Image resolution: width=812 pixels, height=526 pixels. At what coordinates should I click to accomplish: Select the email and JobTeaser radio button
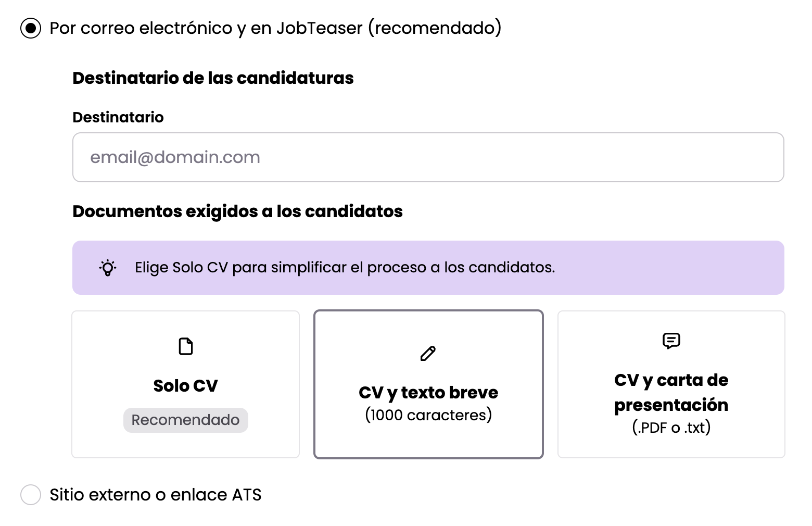(x=31, y=28)
